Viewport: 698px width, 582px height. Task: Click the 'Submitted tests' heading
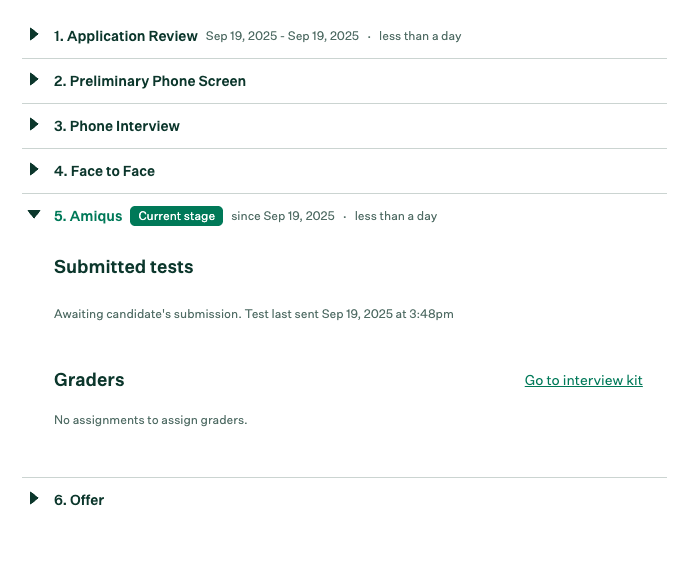click(124, 267)
